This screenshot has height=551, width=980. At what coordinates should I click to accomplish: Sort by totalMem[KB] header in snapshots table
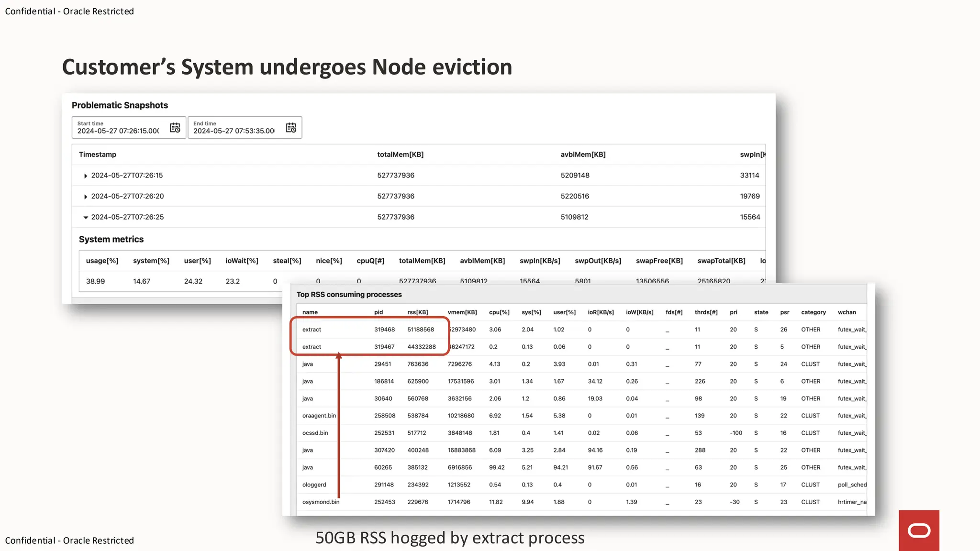401,154
